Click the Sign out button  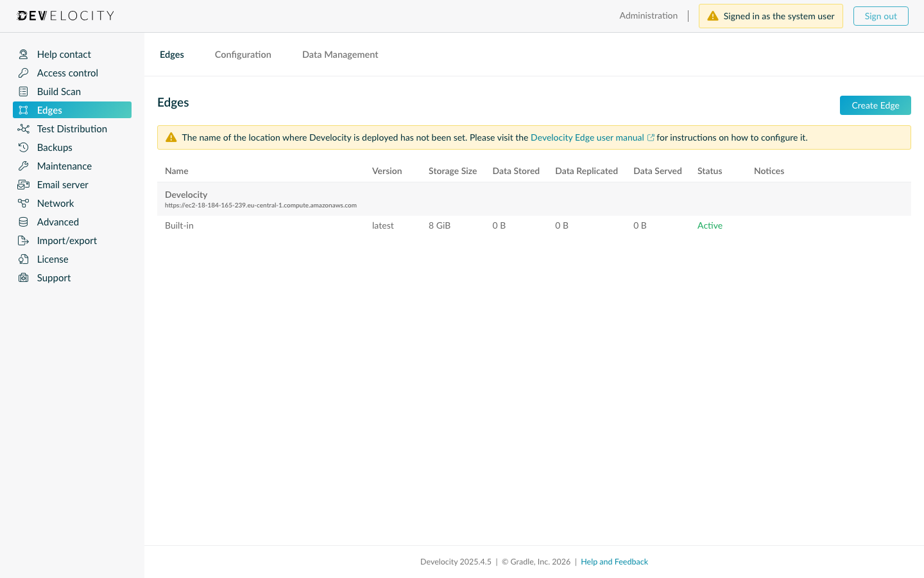[880, 15]
